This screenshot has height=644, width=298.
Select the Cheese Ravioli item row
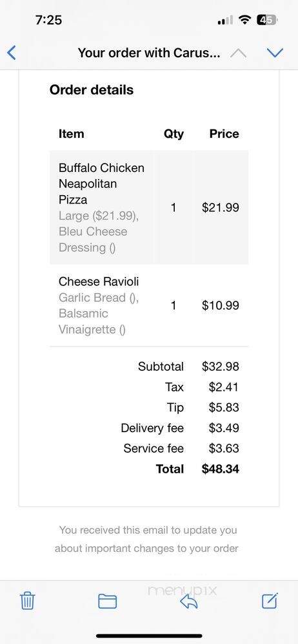149,305
